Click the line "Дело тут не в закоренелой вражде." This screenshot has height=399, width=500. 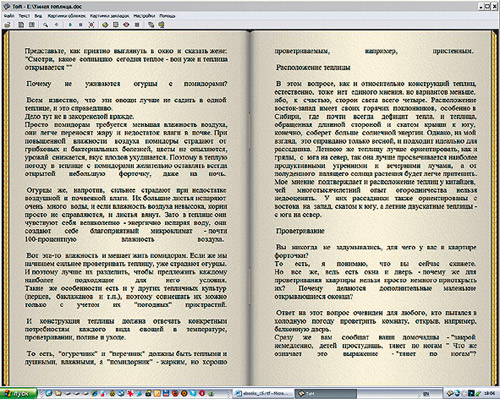pyautogui.click(x=79, y=116)
